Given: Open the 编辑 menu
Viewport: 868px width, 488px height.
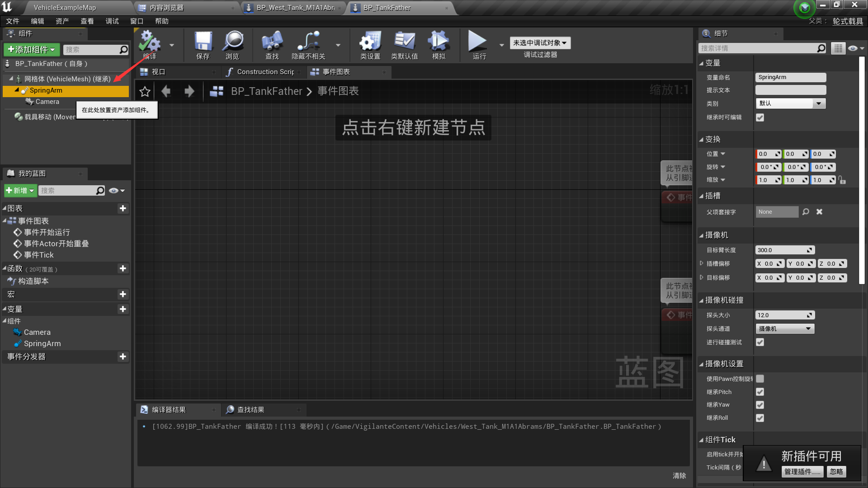Looking at the screenshot, I should coord(37,21).
